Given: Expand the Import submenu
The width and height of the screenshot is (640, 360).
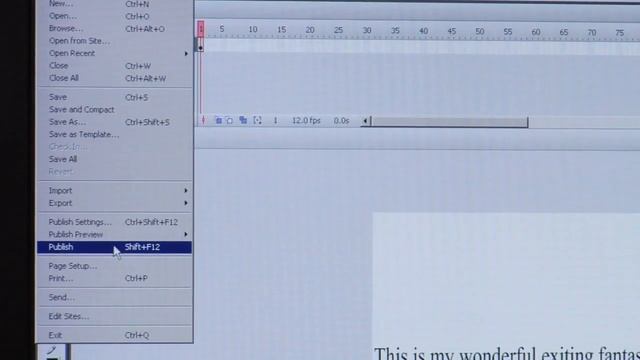Looking at the screenshot, I should pos(113,191).
